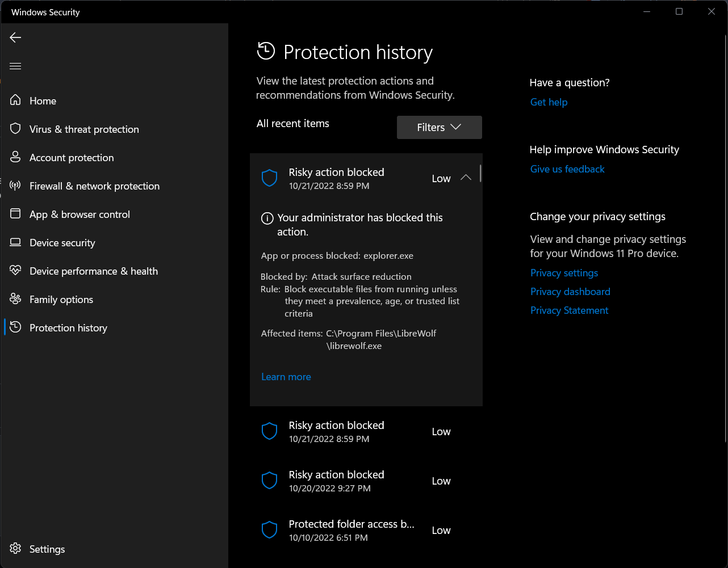Click 'Have a question?' heading

tap(570, 82)
